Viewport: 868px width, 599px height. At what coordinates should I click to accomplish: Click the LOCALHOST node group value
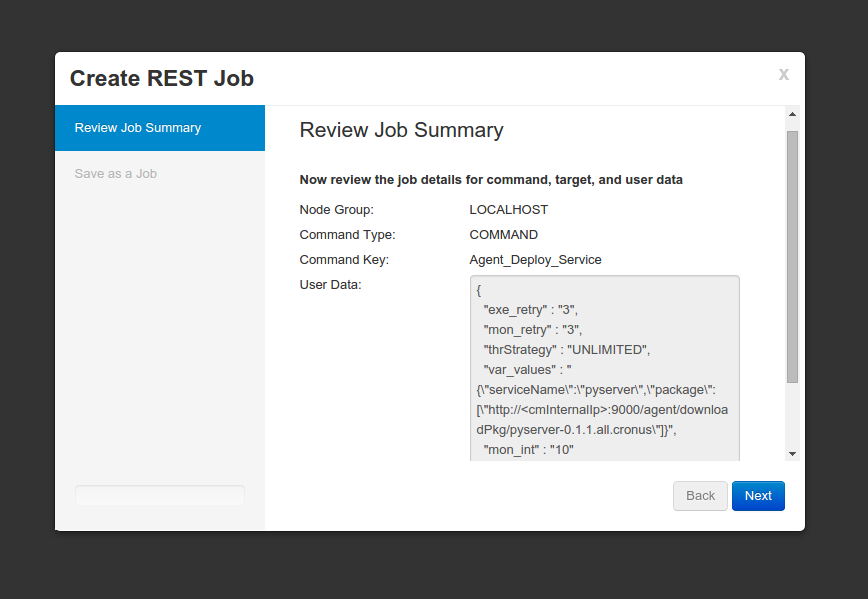click(509, 210)
